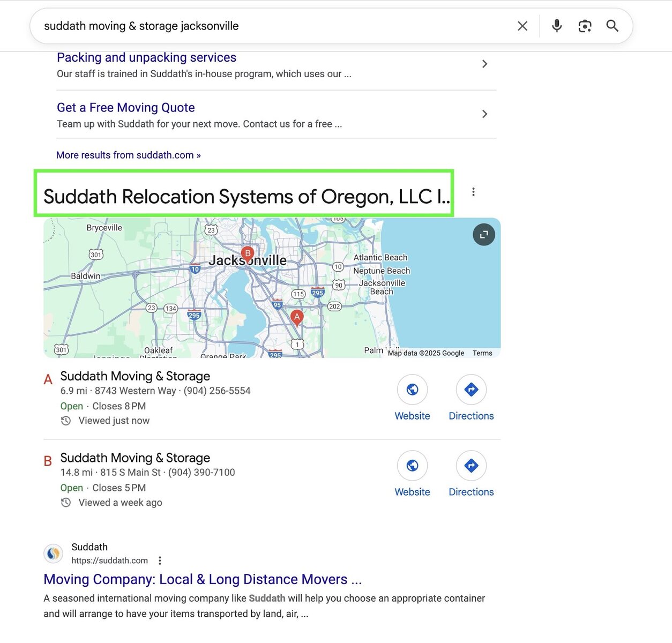Screen dimensions: 672x643
Task: Click inside the search box text
Action: [141, 26]
